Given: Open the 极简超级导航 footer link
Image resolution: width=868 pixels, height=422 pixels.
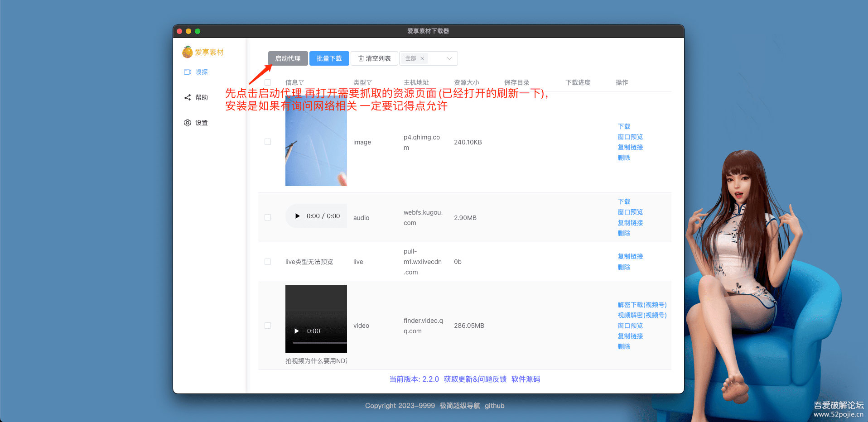Looking at the screenshot, I should (x=460, y=406).
